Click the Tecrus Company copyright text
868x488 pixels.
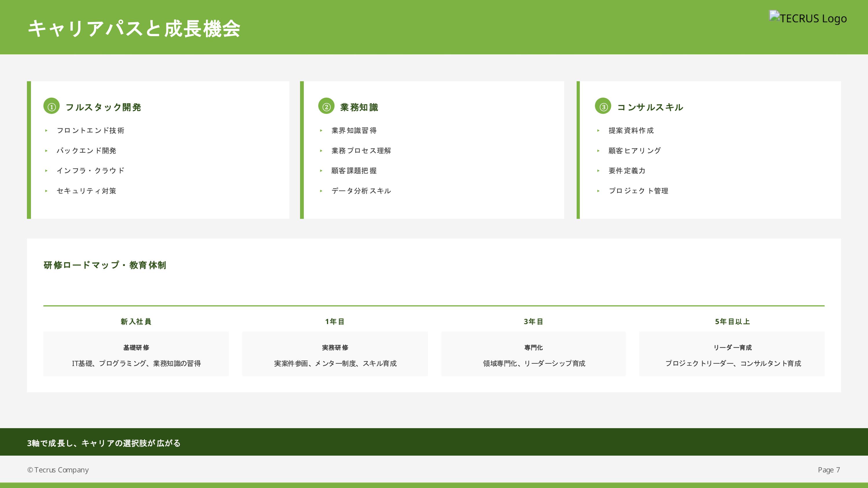click(x=58, y=470)
